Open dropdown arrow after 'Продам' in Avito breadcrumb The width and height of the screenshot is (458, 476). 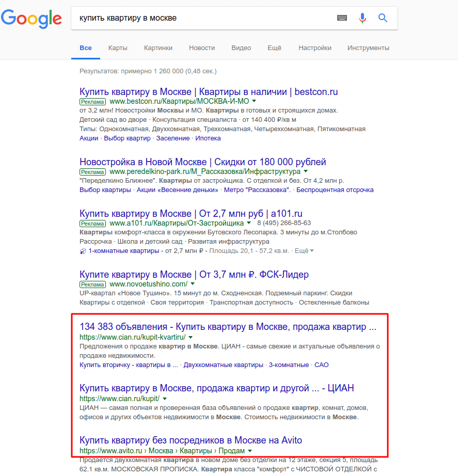coord(249,450)
